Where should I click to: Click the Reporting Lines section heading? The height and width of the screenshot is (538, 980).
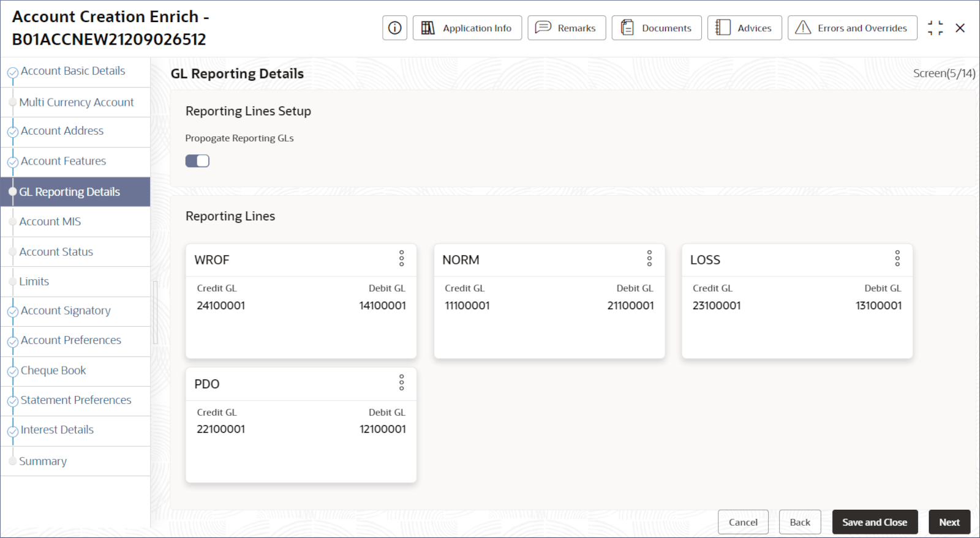point(230,217)
